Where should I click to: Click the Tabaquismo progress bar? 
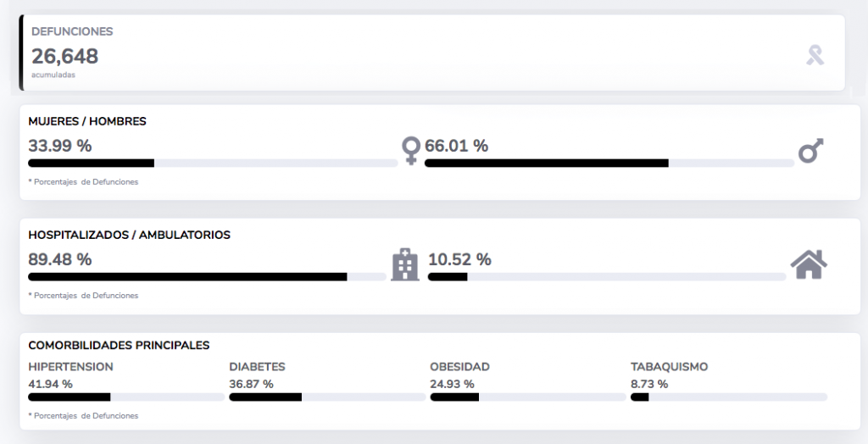click(729, 397)
